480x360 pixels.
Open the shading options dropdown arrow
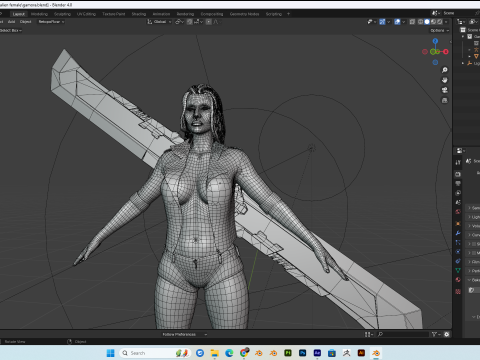click(446, 22)
